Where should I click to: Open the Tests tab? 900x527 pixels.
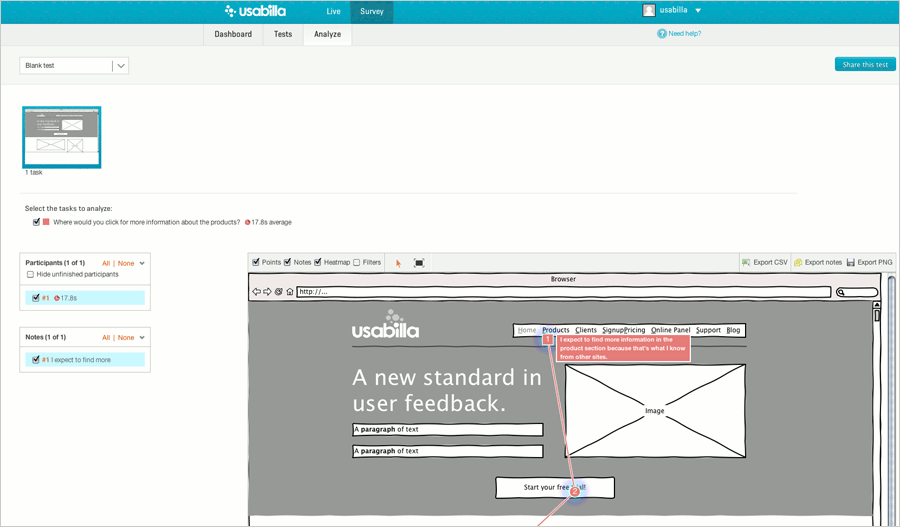pyautogui.click(x=283, y=34)
